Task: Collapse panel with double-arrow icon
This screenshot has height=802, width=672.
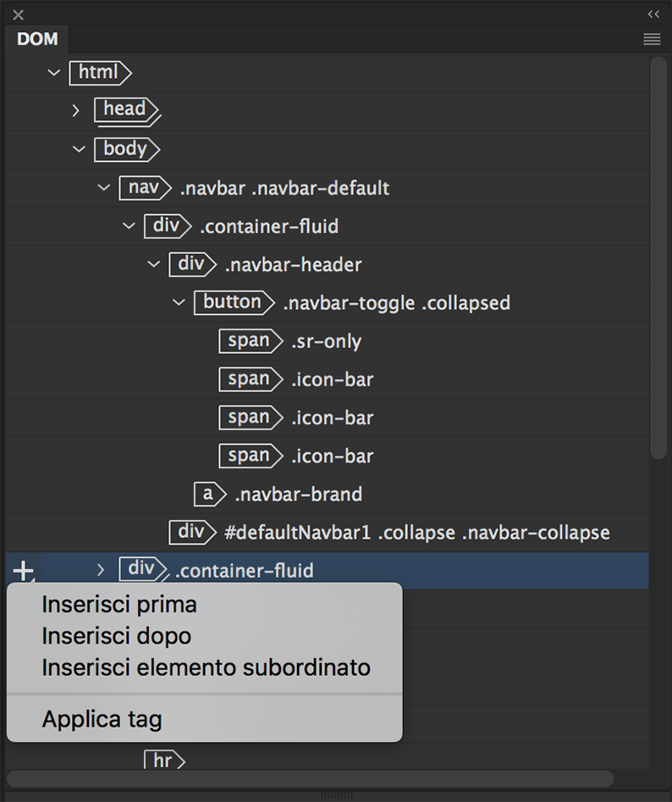Action: coord(653,14)
